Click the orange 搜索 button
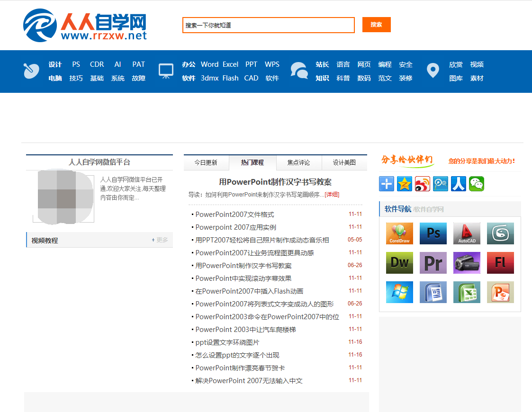The image size is (532, 412). click(x=376, y=25)
